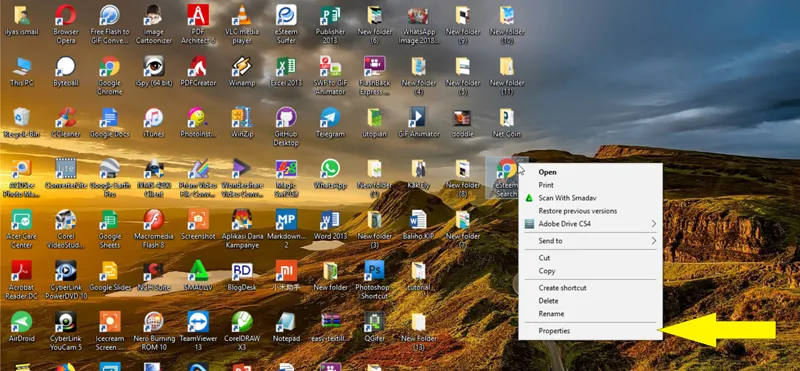Viewport: 800px width, 371px height.
Task: Click the Recycle Bin icon
Action: click(21, 122)
